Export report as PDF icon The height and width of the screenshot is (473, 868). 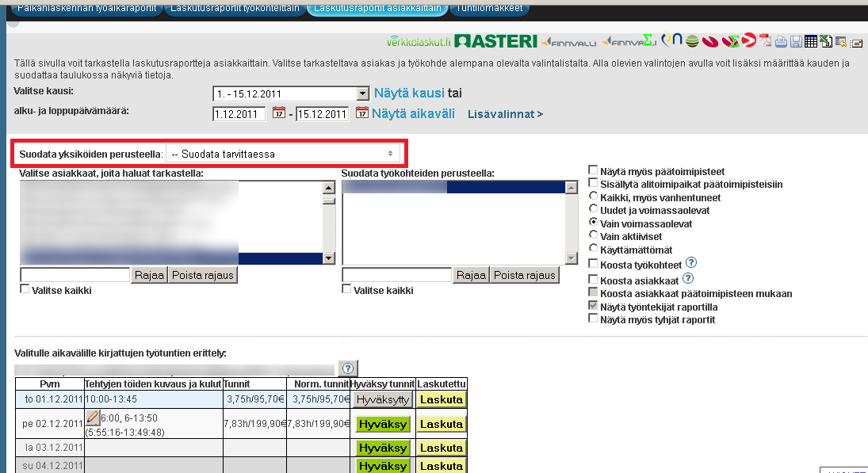pyautogui.click(x=766, y=41)
